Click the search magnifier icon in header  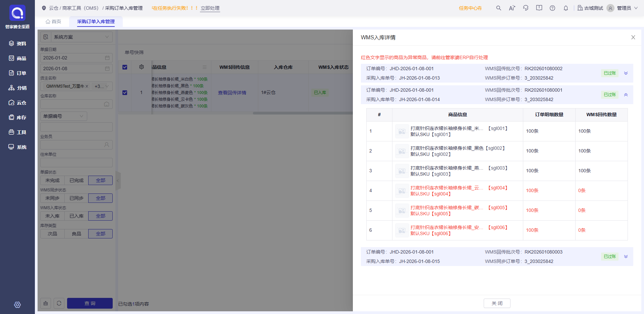[x=499, y=8]
